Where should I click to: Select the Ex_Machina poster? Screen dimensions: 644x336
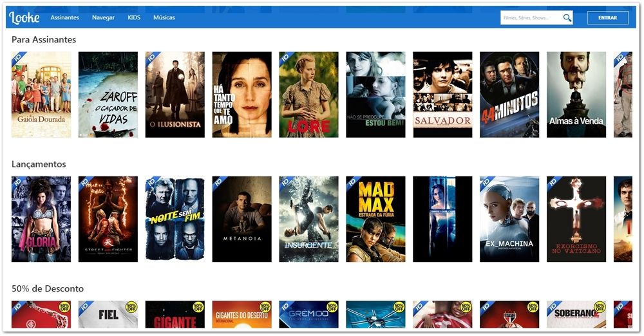coord(509,219)
